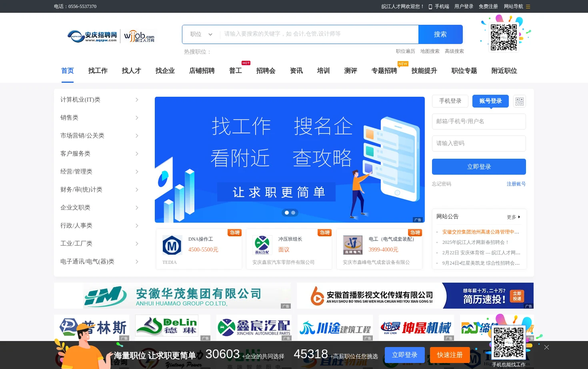Open the 川途建筑工程 company logo

[x=335, y=328]
